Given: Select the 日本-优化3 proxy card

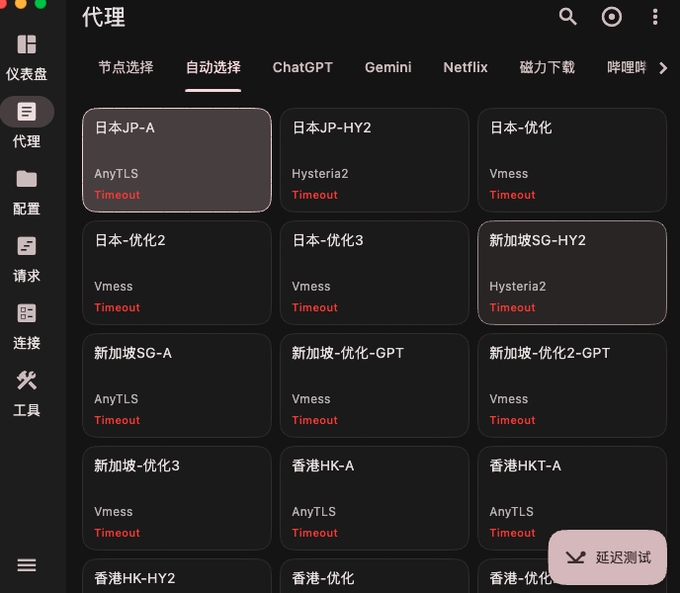Looking at the screenshot, I should [375, 273].
